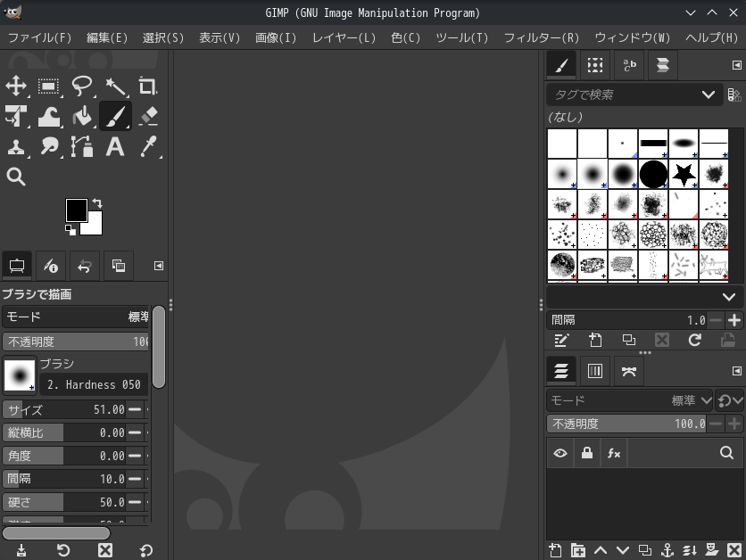The height and width of the screenshot is (560, 746).
Task: Open the フィルター menu
Action: point(544,39)
